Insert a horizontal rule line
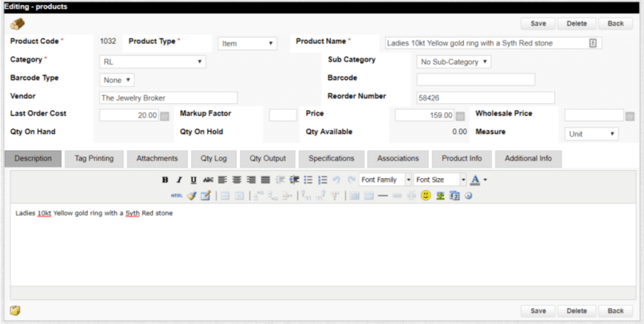Viewport: 644px width, 324px height. pos(383,196)
